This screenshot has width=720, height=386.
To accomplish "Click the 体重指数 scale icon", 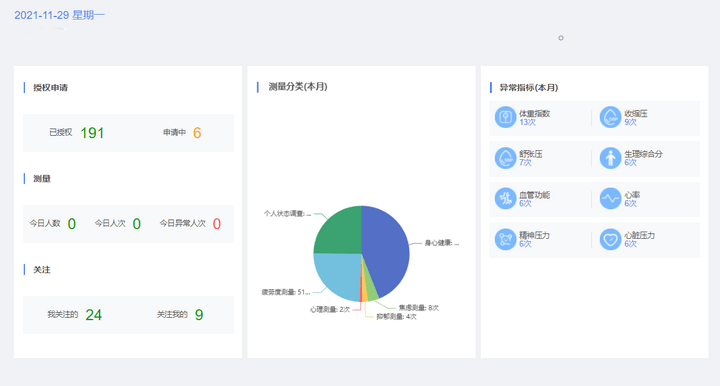I will point(505,117).
